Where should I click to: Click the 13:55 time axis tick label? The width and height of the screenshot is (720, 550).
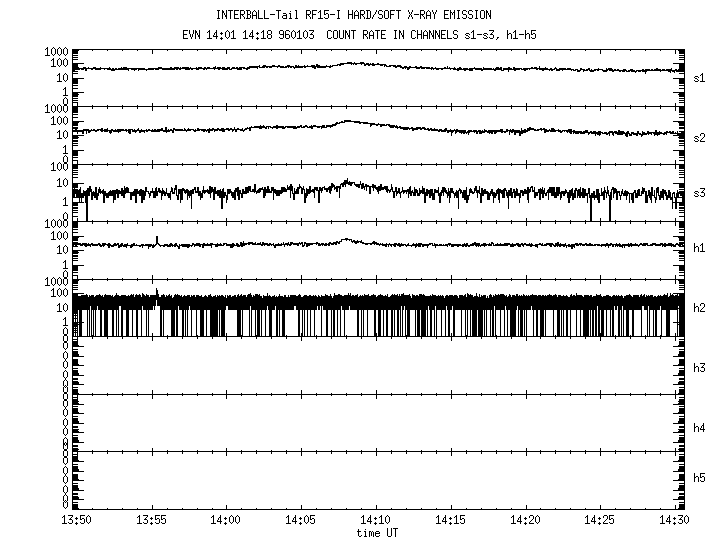pyautogui.click(x=151, y=520)
